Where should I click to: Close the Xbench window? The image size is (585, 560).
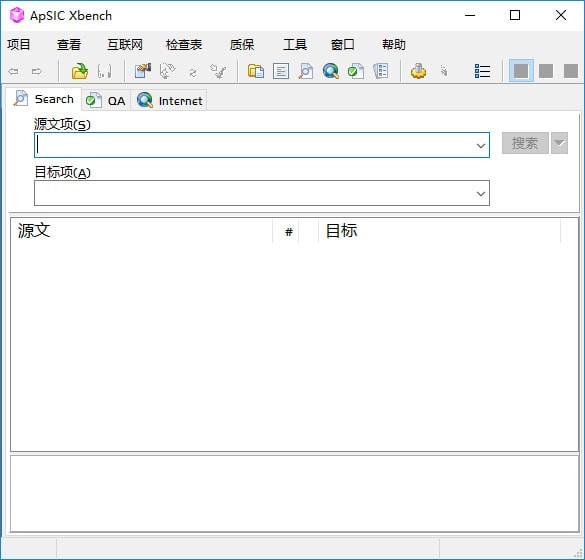tap(561, 15)
